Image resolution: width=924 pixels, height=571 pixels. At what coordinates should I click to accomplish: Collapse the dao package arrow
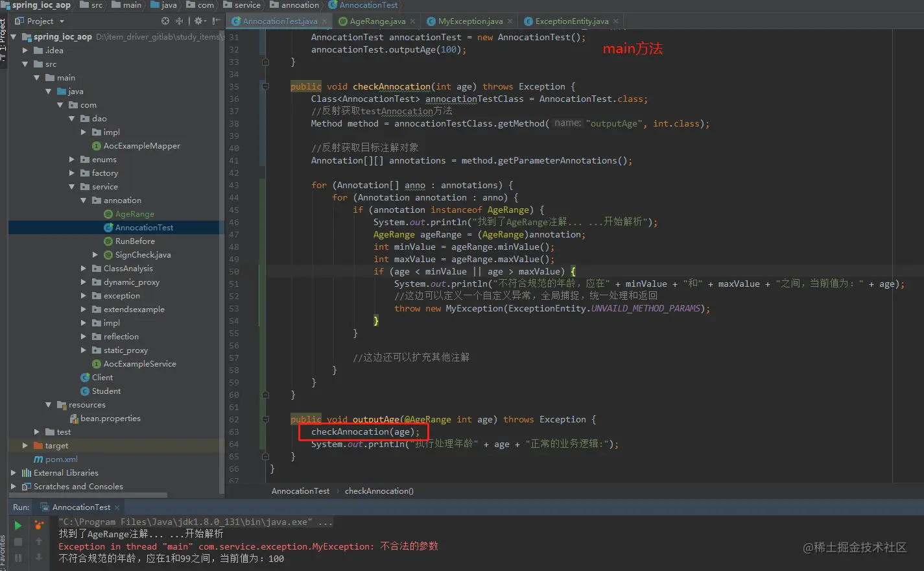coord(72,119)
